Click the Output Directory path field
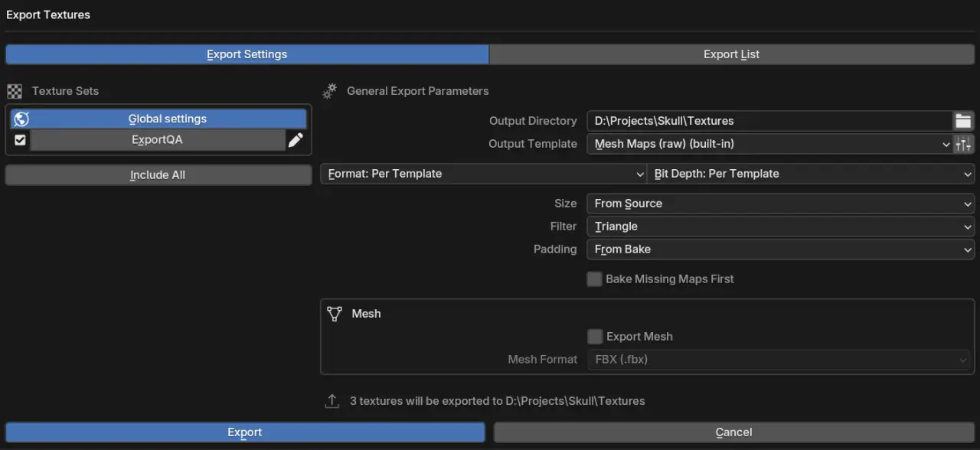 coord(769,121)
